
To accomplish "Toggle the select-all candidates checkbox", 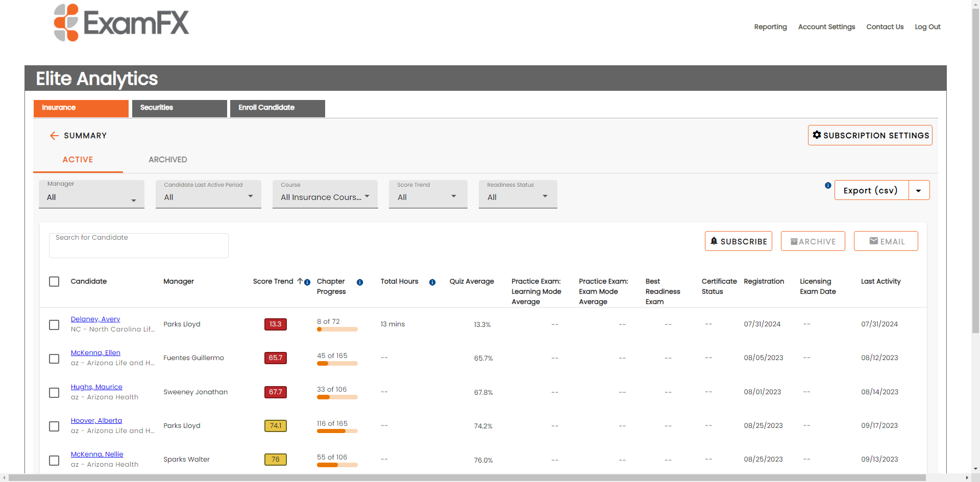I will (54, 282).
